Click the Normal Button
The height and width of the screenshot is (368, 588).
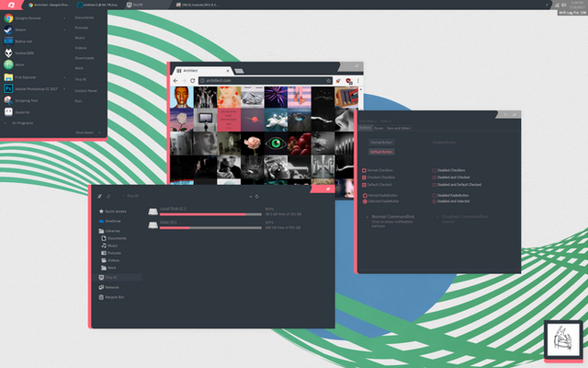[381, 143]
